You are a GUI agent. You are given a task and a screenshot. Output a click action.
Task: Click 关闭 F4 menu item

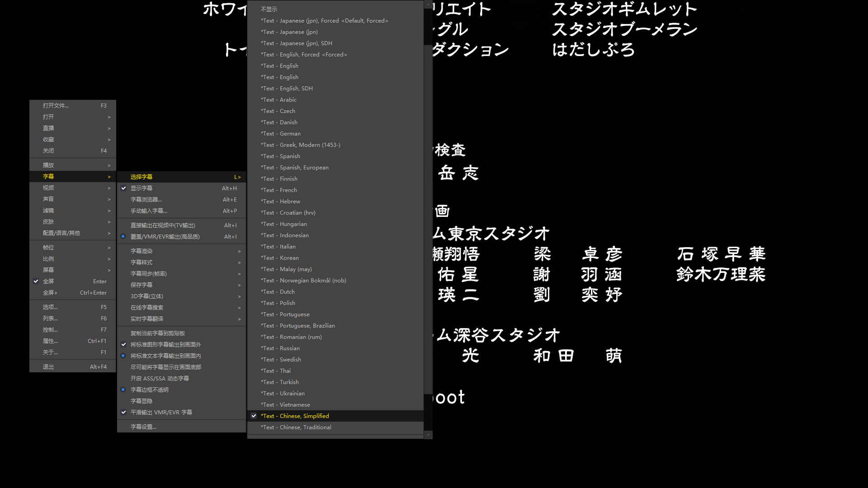(73, 150)
